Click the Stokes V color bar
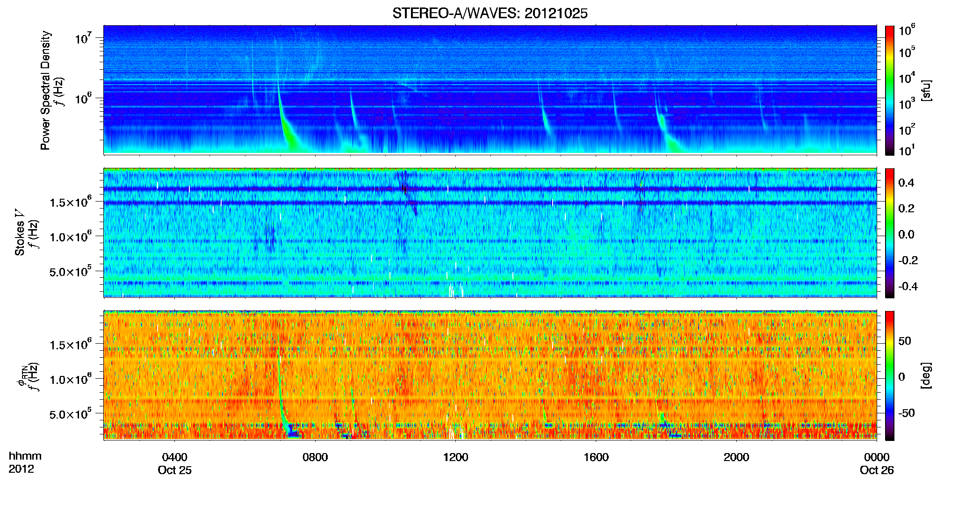This screenshot has height=505, width=980. (889, 233)
